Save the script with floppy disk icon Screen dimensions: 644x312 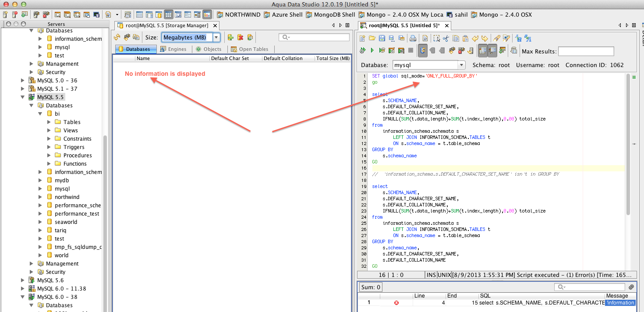click(382, 38)
